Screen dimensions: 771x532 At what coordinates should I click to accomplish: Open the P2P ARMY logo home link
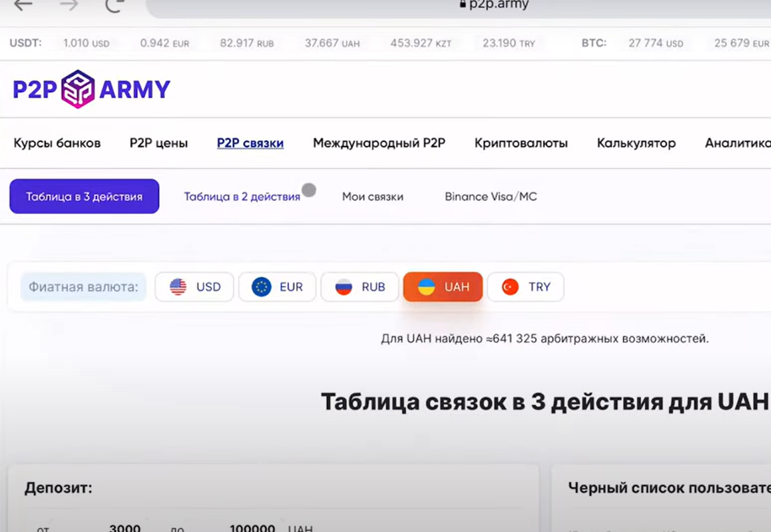point(92,89)
